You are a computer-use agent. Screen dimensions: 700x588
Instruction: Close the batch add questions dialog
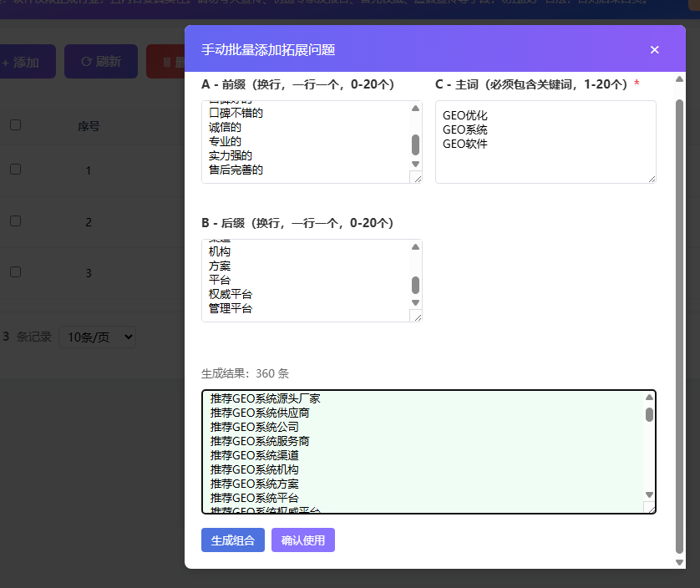tap(654, 49)
